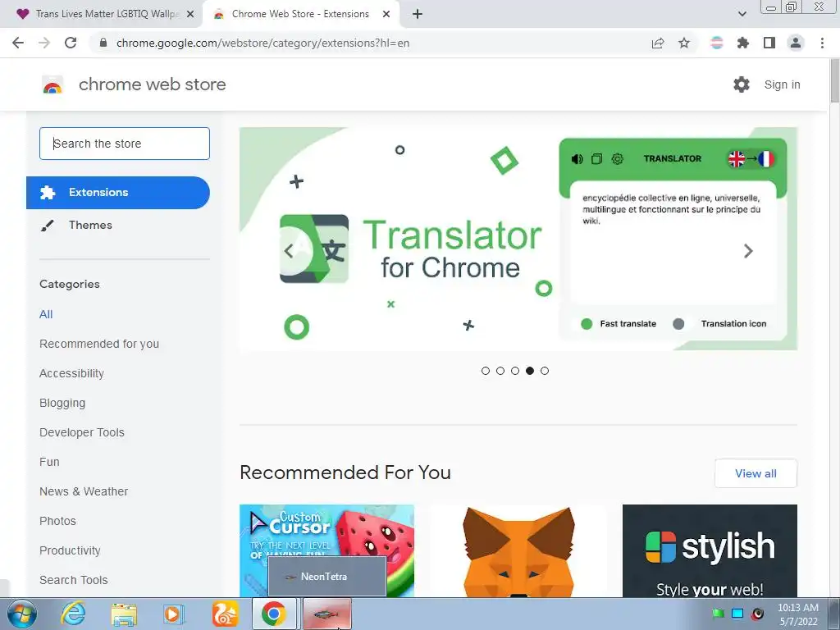Close the Trans Lives Matter tab
Viewport: 840px width, 630px height.
tap(190, 14)
